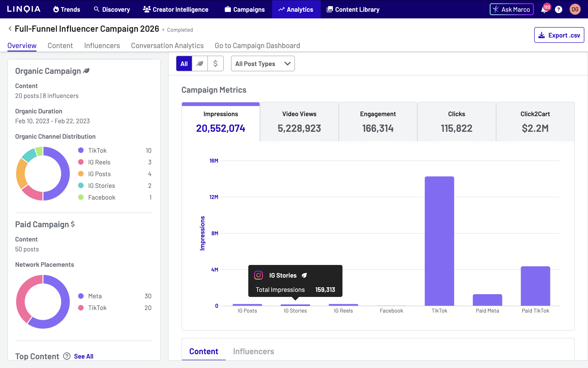Select the Click2Cart metric card
This screenshot has width=588, height=368.
[535, 122]
